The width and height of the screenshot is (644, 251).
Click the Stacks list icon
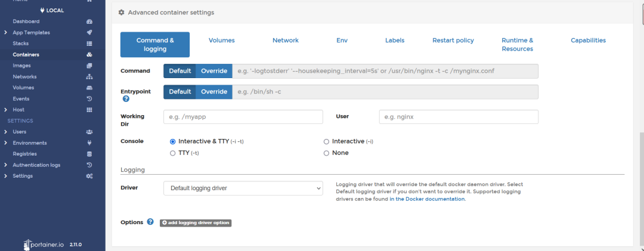pyautogui.click(x=89, y=44)
